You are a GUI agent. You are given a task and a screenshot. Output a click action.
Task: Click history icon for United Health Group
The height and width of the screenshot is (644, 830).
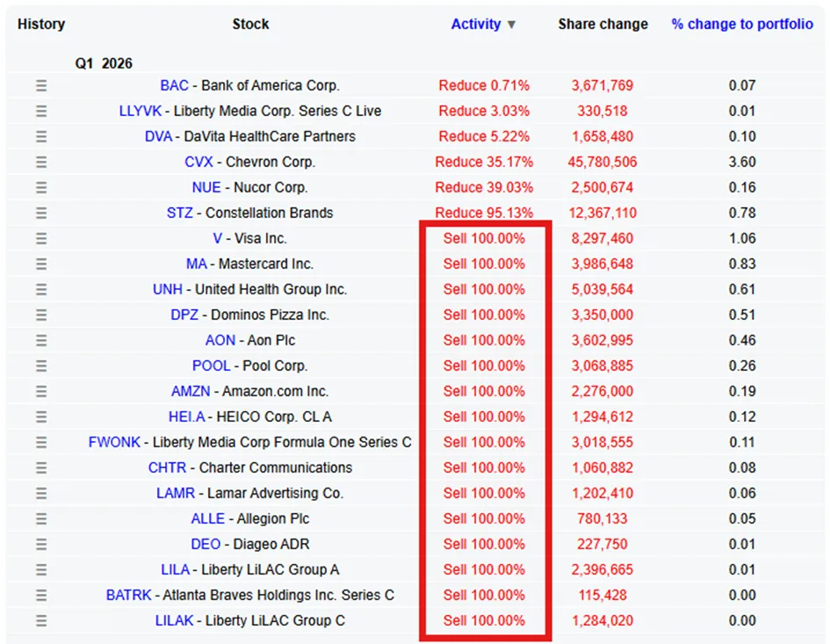pyautogui.click(x=41, y=290)
